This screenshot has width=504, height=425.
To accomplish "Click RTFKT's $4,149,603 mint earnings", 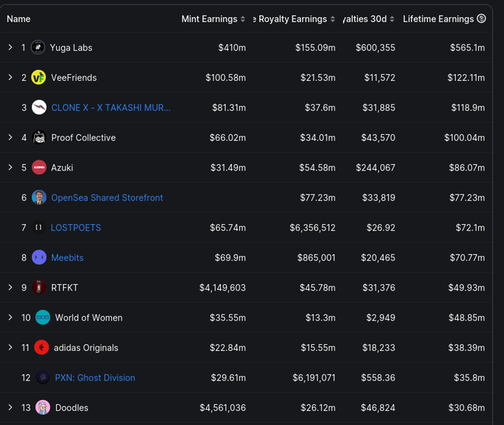I will [x=222, y=288].
